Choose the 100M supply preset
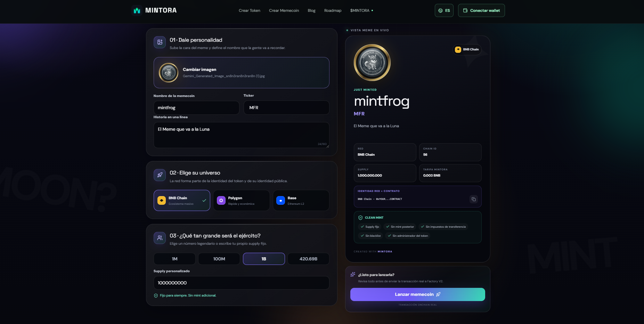This screenshot has width=644, height=324. click(219, 259)
